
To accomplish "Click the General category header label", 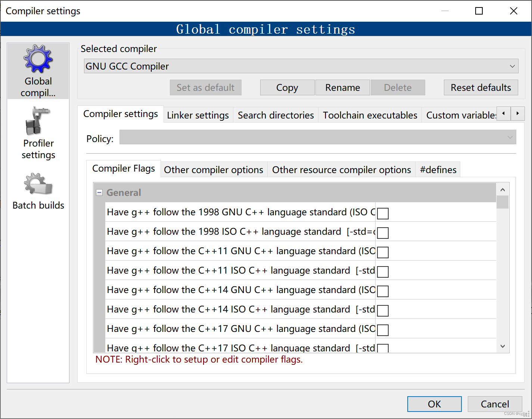I will coord(124,192).
